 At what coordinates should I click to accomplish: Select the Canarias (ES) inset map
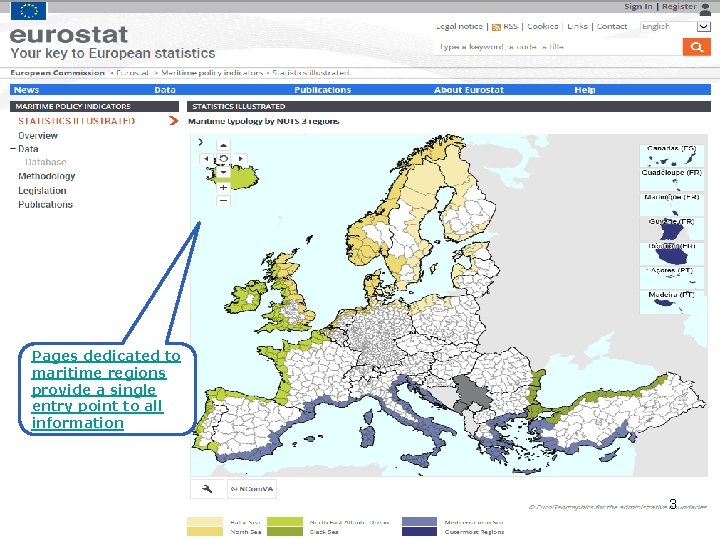point(671,156)
